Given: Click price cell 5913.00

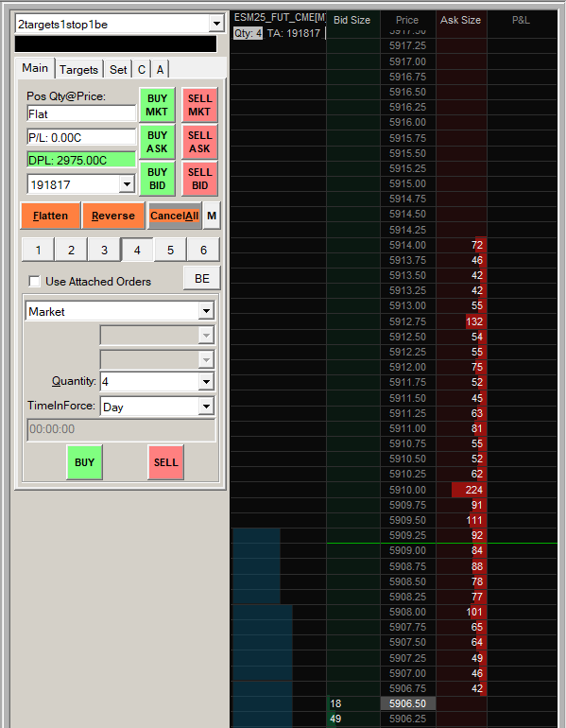Looking at the screenshot, I should click(x=408, y=305).
